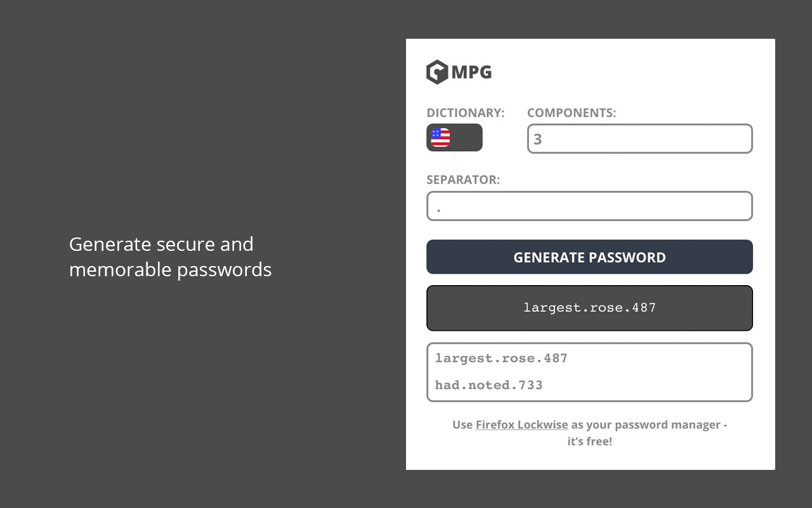812x508 pixels.
Task: Click the SEPARATOR label
Action: tap(462, 180)
